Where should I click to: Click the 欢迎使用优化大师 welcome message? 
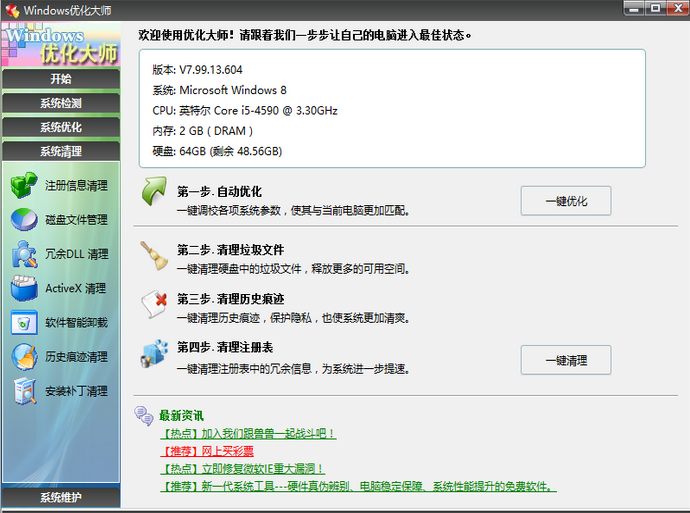tap(305, 35)
